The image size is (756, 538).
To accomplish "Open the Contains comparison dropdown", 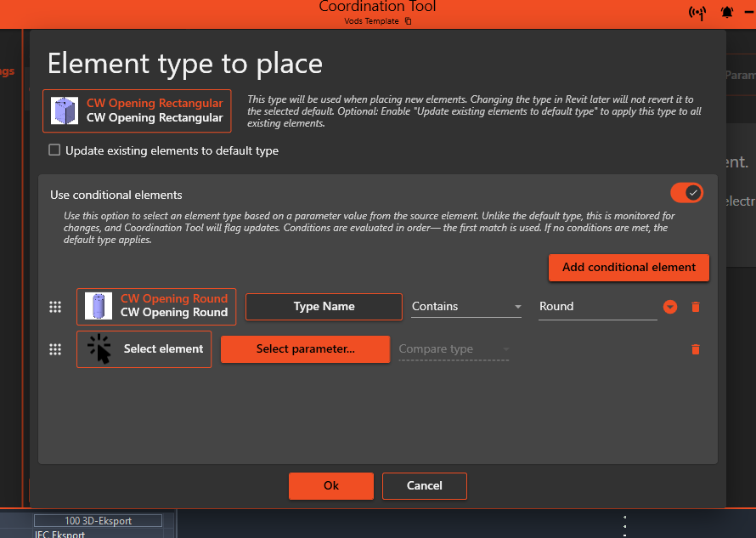I will (x=465, y=307).
